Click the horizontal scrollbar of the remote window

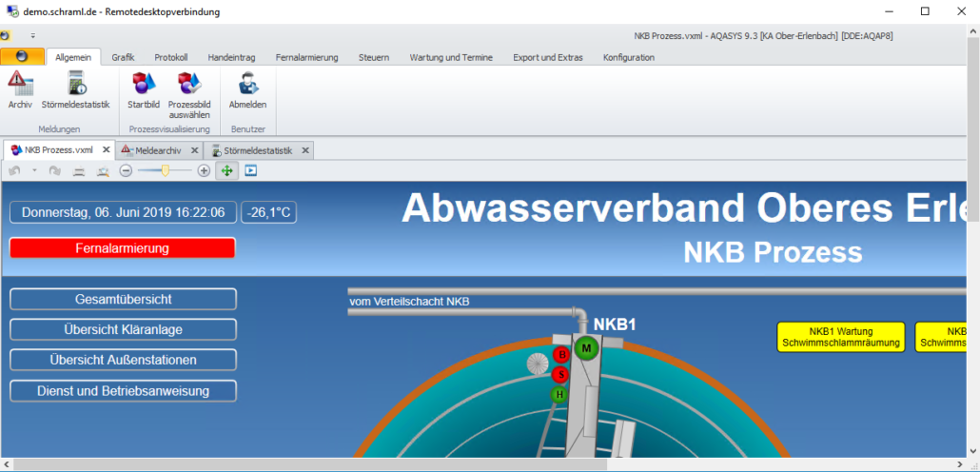310,464
